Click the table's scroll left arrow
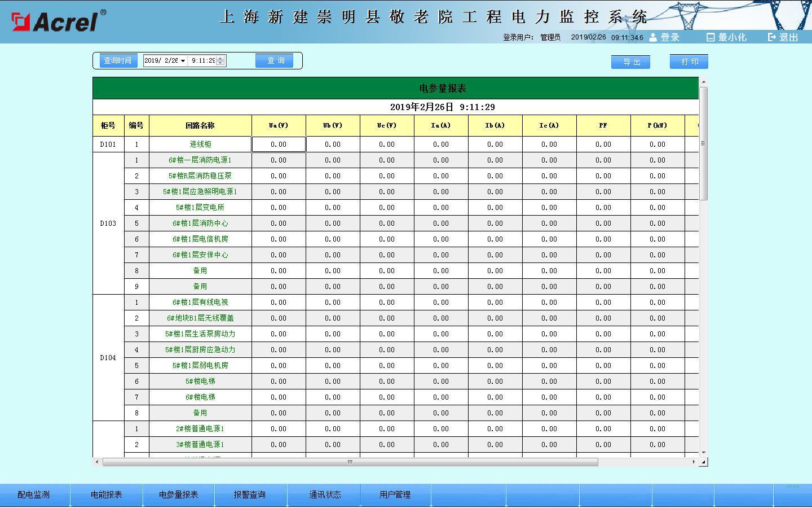The width and height of the screenshot is (812, 508). coord(97,462)
